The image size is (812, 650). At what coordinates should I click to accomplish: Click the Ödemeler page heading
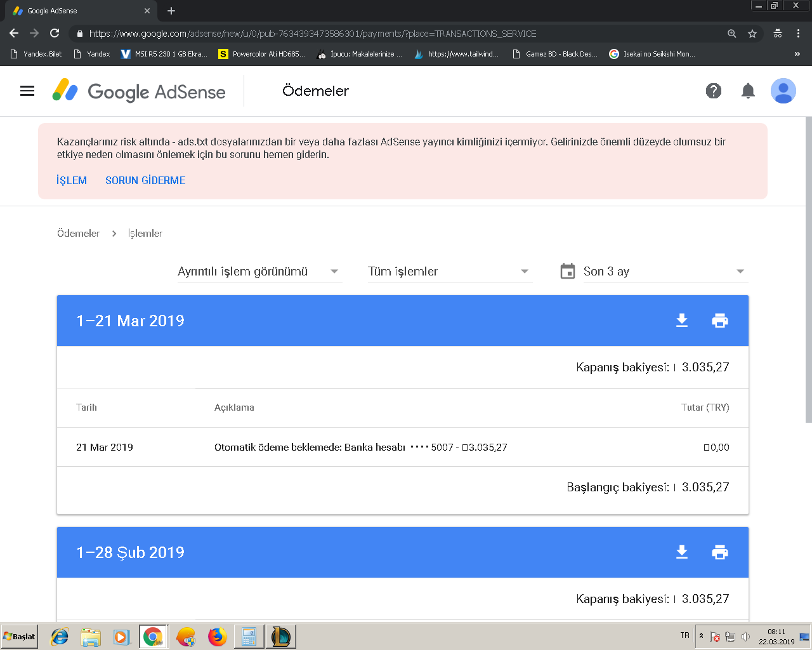[315, 91]
